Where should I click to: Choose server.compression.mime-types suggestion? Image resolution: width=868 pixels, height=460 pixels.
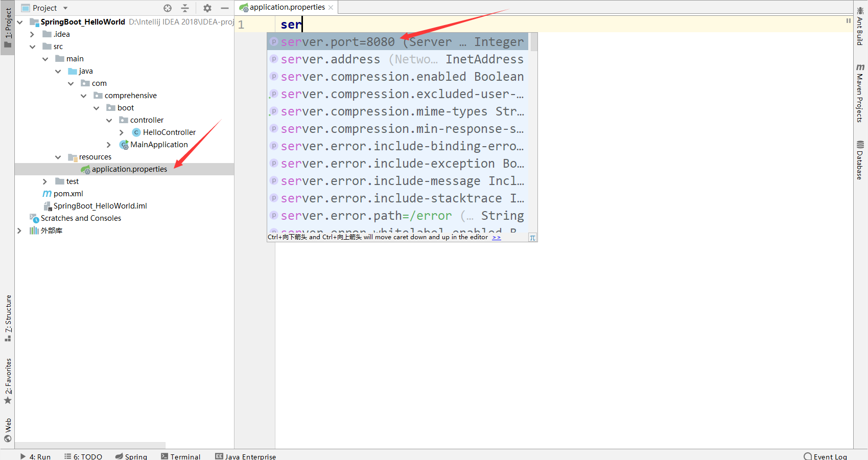397,111
